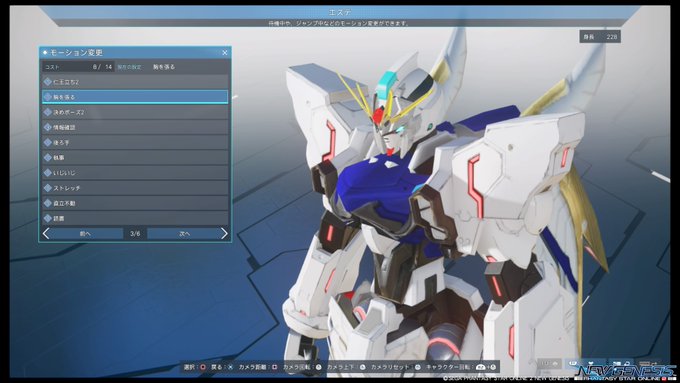The width and height of the screenshot is (680, 383).
Task: Go to next page with 次へ
Action: pyautogui.click(x=185, y=234)
